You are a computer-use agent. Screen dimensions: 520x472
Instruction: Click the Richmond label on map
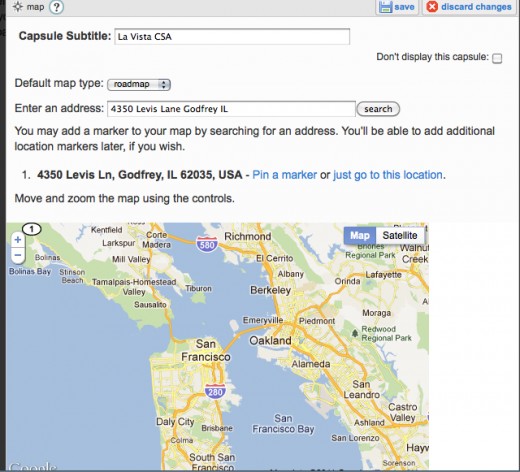[248, 236]
